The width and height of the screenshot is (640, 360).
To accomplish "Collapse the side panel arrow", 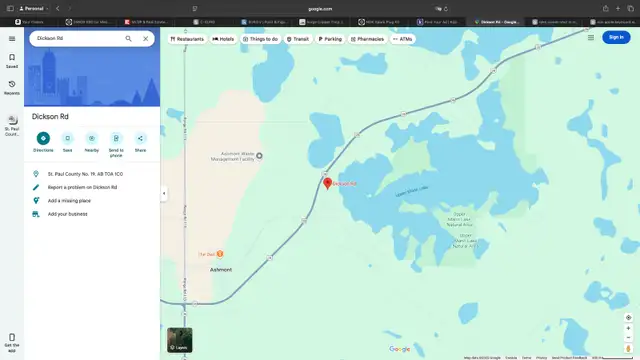I will pos(164,193).
